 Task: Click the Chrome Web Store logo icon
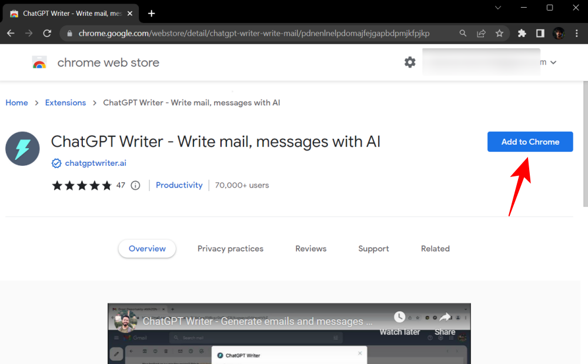[x=39, y=62]
